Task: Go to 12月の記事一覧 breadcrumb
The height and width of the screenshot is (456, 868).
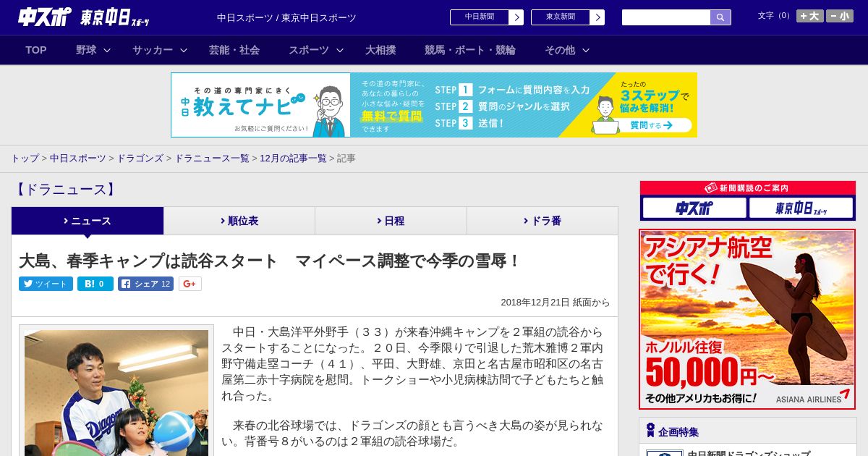Action: (x=293, y=158)
